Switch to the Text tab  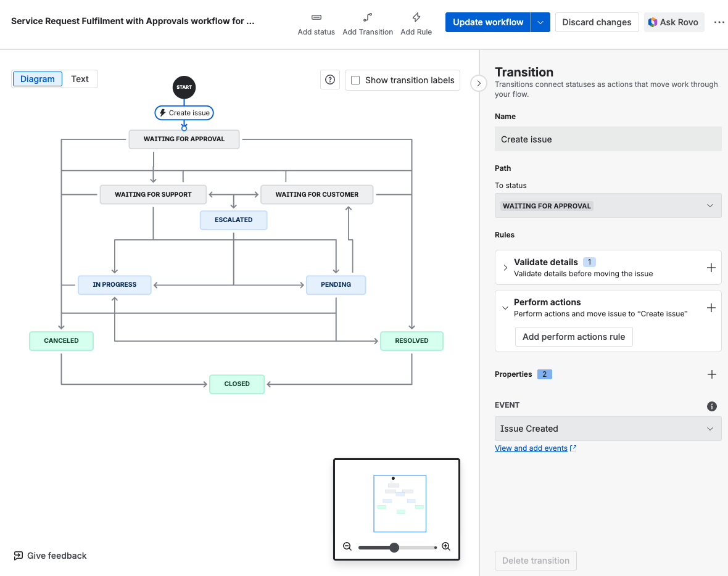(80, 78)
